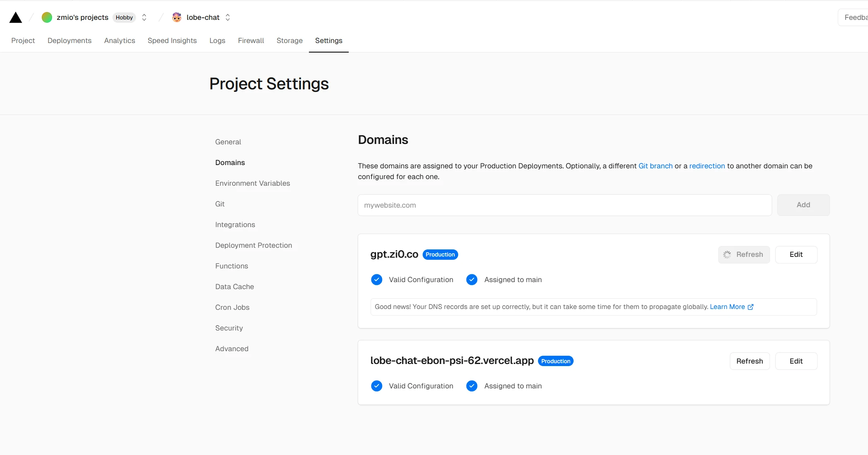Click the Hobby plan badge

click(x=124, y=17)
